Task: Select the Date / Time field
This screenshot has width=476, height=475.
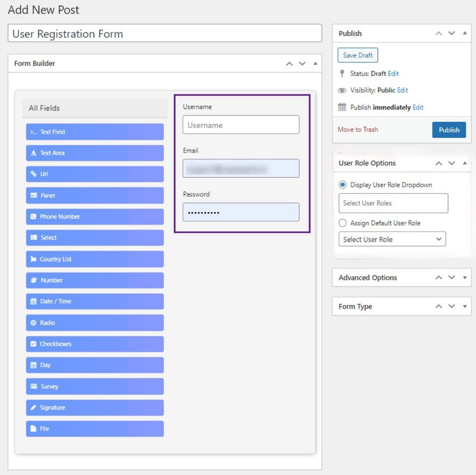Action: [x=94, y=301]
